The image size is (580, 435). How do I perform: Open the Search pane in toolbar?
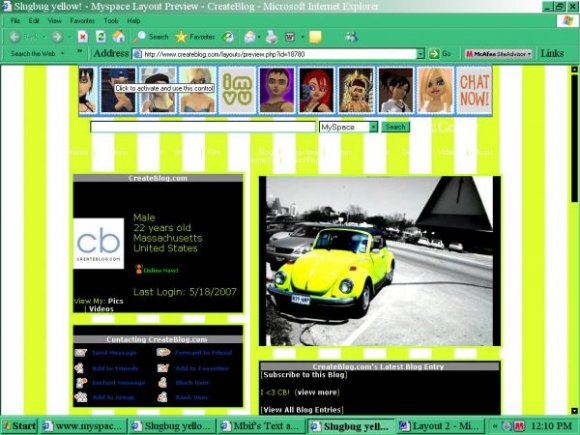(x=151, y=37)
